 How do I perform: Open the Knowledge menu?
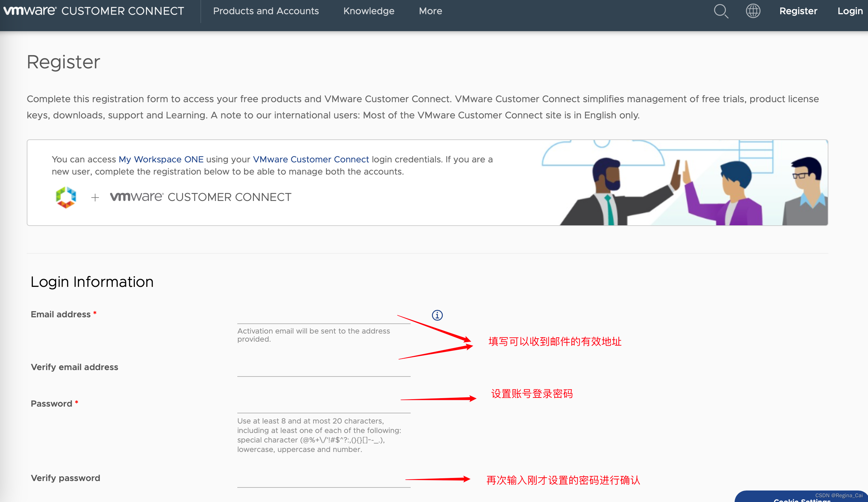[369, 11]
